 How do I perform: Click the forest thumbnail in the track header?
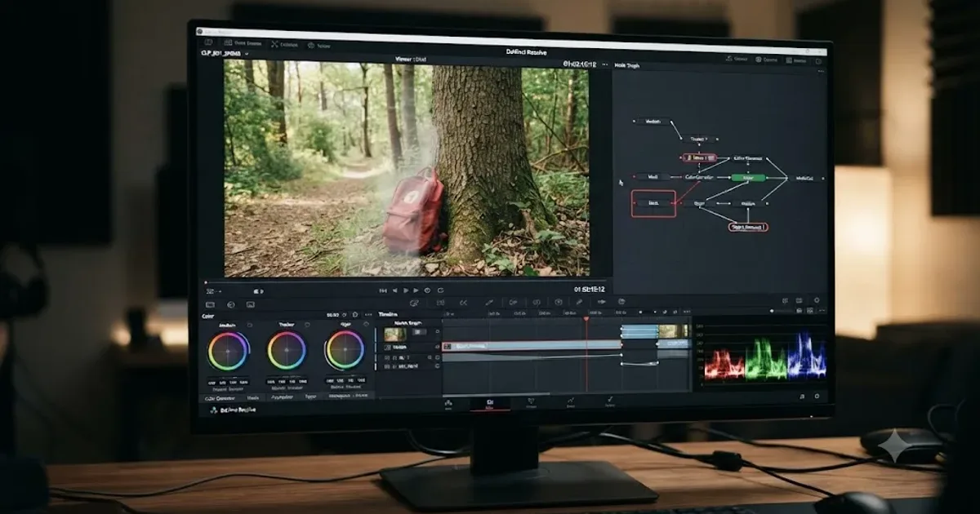pos(395,333)
